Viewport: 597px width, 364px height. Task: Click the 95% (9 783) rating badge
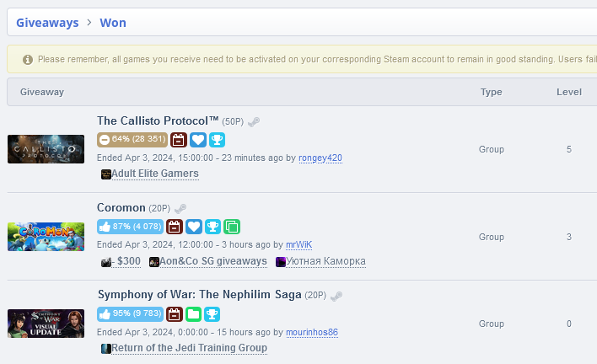130,314
